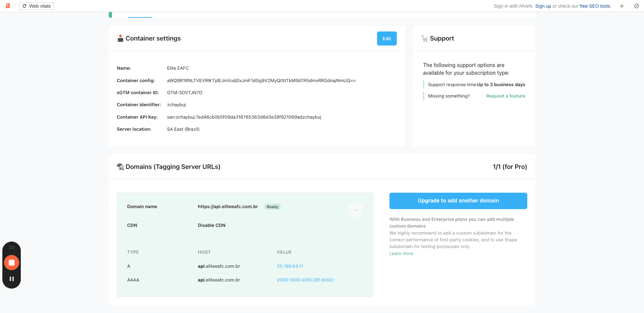
Task: Open the free SEO tools link
Action: click(x=595, y=6)
